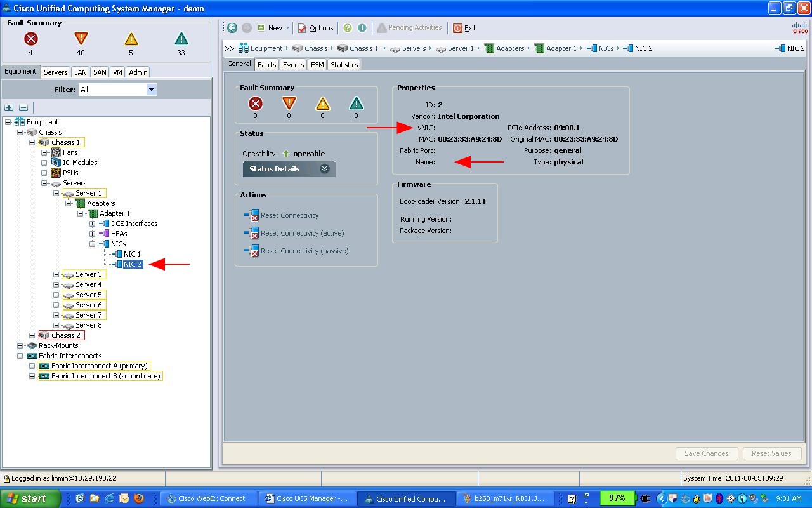
Task: Click the Exit button in the toolbar
Action: point(464,28)
